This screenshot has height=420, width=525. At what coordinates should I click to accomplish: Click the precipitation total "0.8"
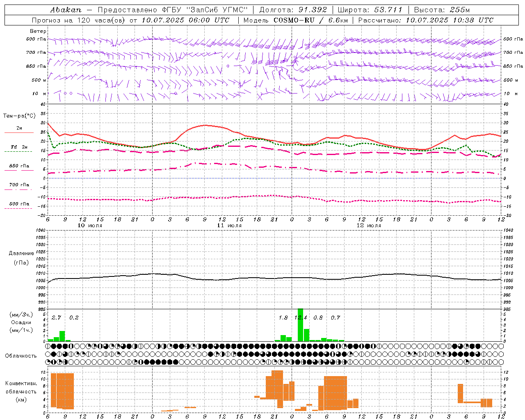(318, 317)
